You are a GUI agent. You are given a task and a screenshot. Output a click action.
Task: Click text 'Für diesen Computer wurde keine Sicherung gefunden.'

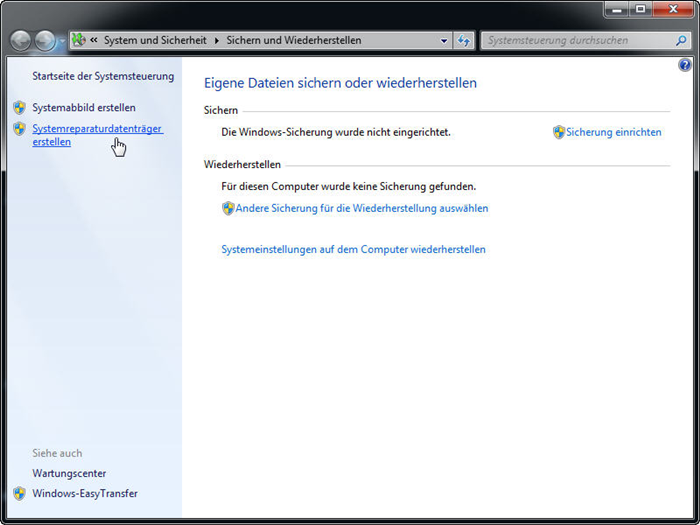click(349, 186)
